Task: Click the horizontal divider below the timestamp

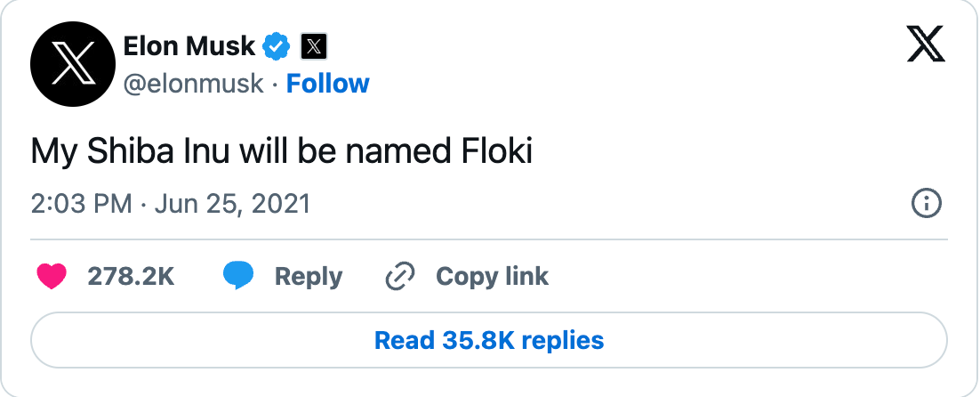Action: (489, 239)
